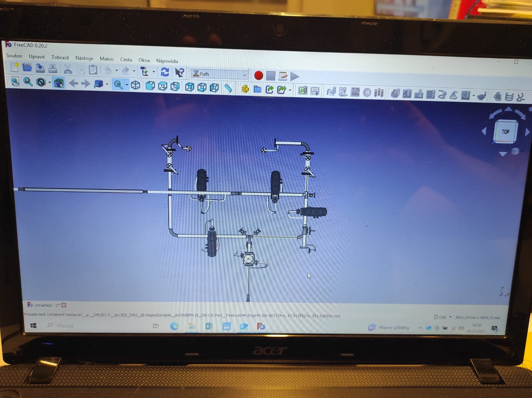532x398 pixels.
Task: Toggle the bounding box selection mode icon
Action: tap(59, 83)
